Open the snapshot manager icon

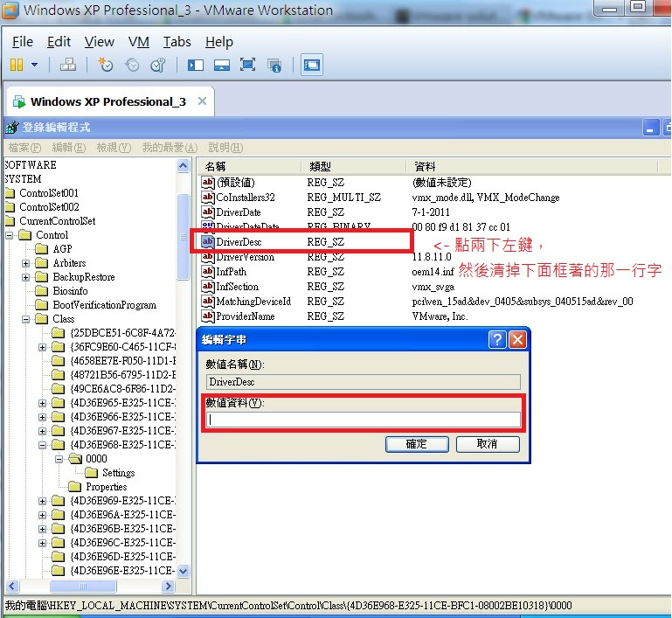[158, 66]
